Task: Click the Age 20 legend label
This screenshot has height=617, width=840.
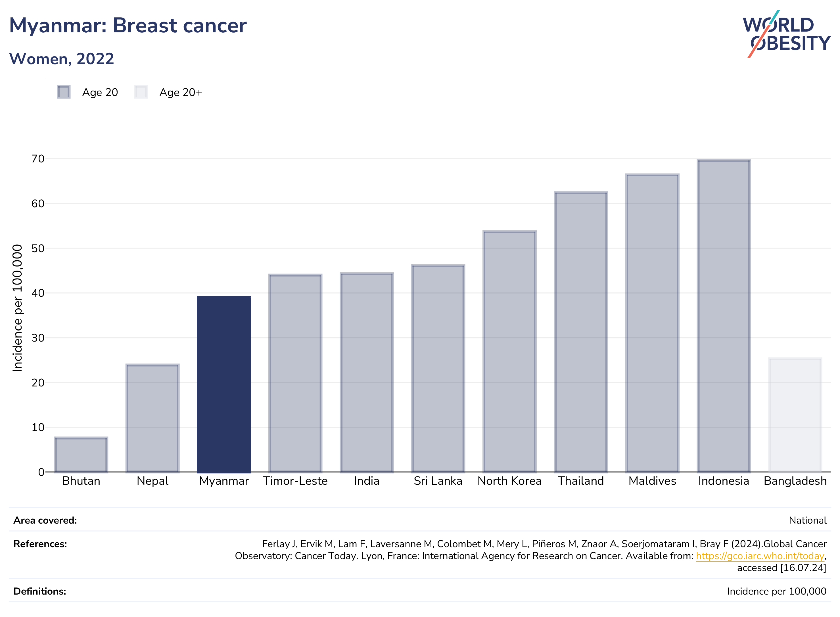Action: [x=100, y=92]
